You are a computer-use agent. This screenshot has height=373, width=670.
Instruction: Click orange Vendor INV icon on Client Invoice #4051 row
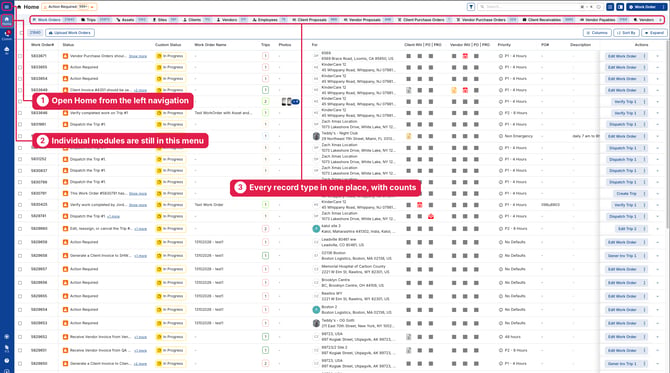[x=454, y=90]
